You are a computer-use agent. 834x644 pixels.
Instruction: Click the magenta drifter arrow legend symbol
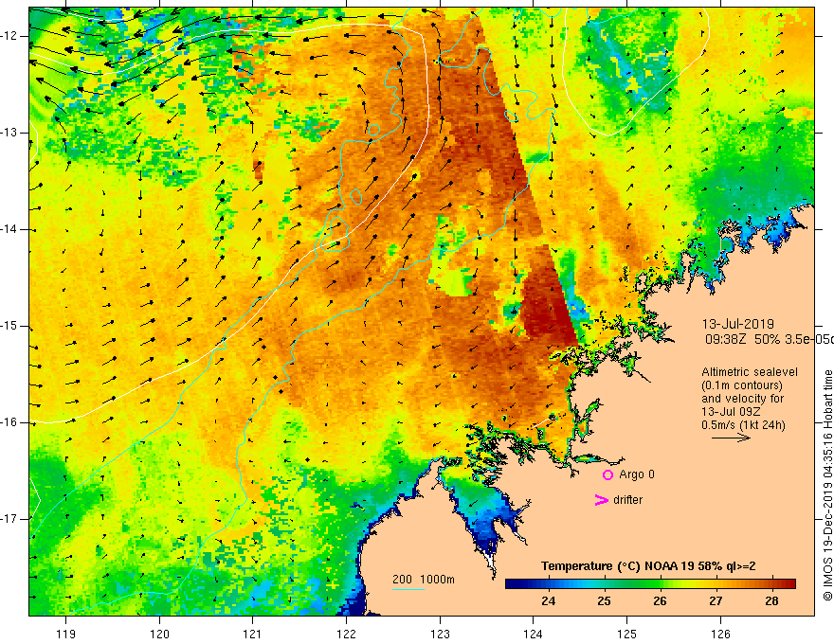(602, 500)
